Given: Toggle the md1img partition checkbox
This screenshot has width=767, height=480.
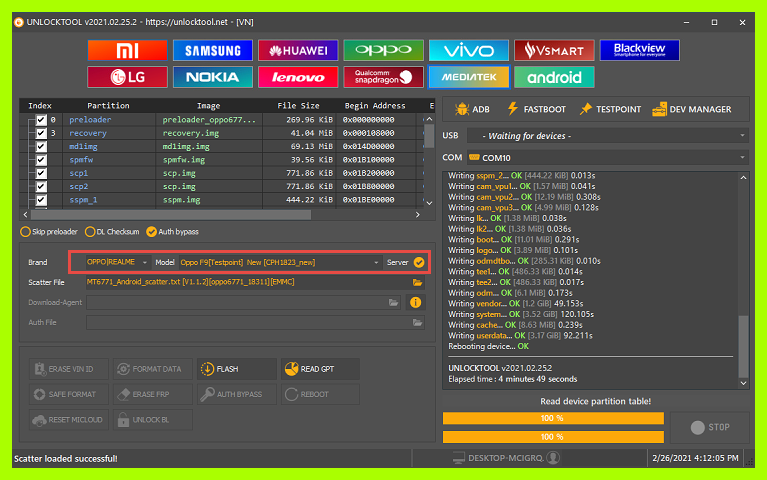Looking at the screenshot, I should [41, 146].
